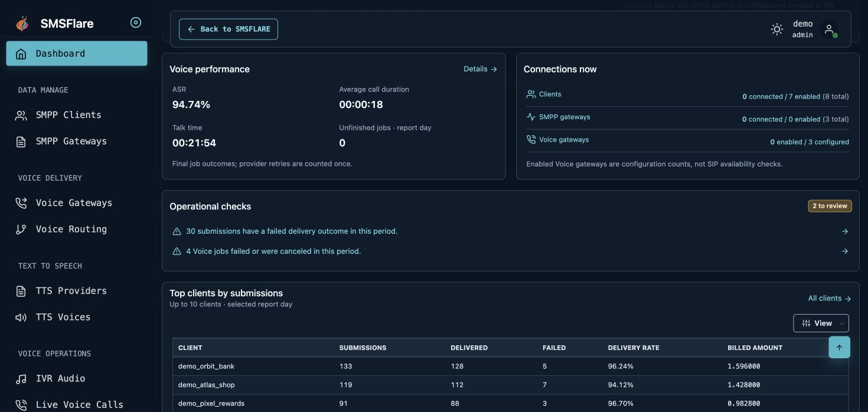The height and width of the screenshot is (412, 868).
Task: Click ASR value 94.74%
Action: coord(191,105)
